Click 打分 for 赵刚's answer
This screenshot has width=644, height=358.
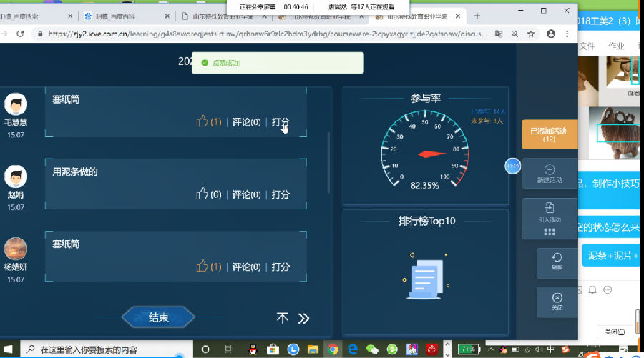[280, 194]
